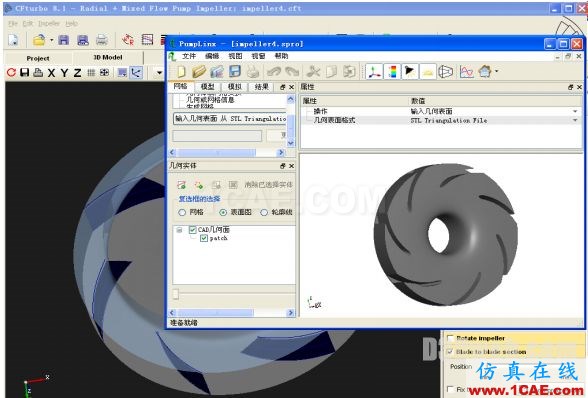Collapse the CAD几何面 tree node

click(x=180, y=230)
